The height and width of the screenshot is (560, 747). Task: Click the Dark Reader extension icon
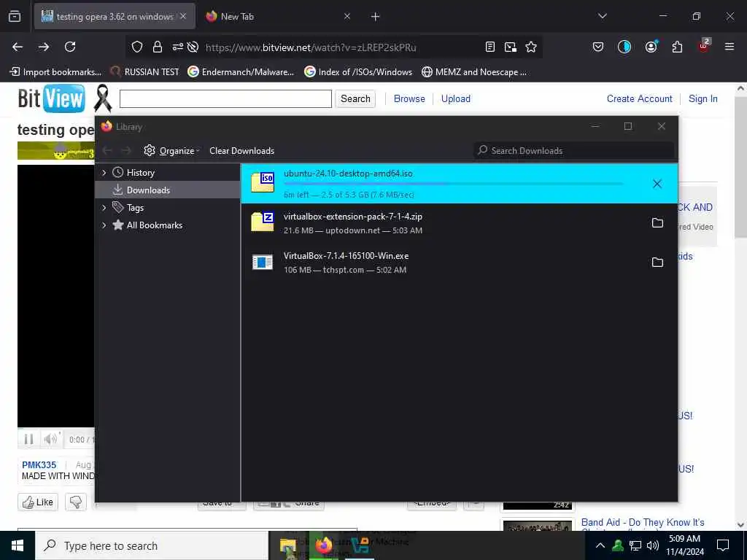(624, 47)
